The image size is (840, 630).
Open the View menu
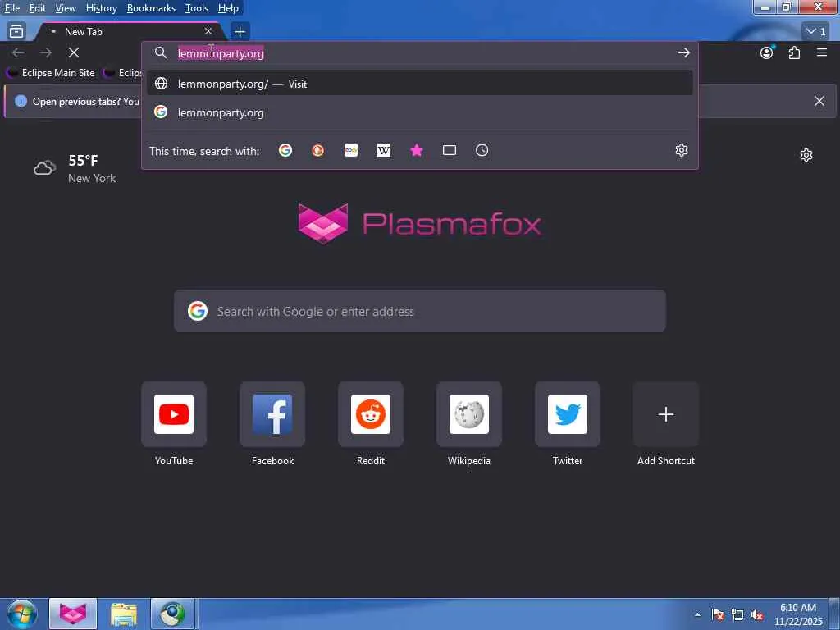point(66,8)
